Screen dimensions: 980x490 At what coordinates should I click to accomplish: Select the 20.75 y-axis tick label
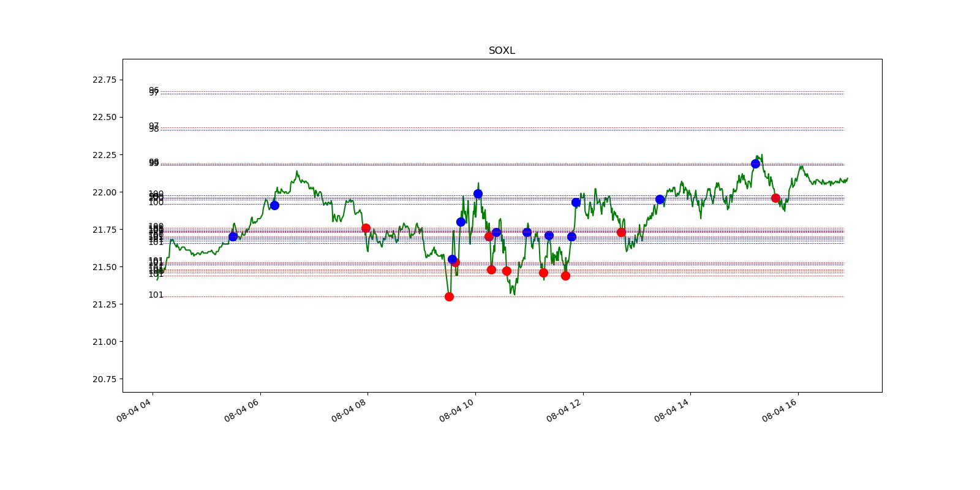pyautogui.click(x=104, y=379)
